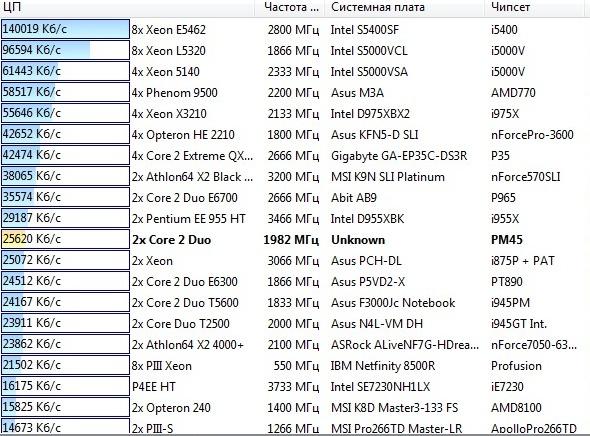Image resolution: width=590 pixels, height=436 pixels.
Task: Choose the 4x Xeon X3210 entry
Action: coord(169,114)
